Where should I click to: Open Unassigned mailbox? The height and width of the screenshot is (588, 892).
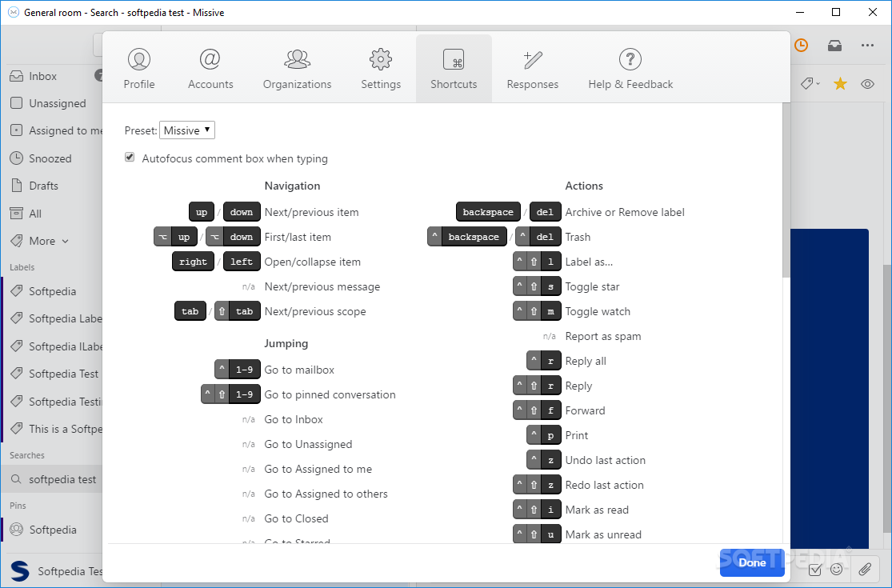click(x=52, y=103)
